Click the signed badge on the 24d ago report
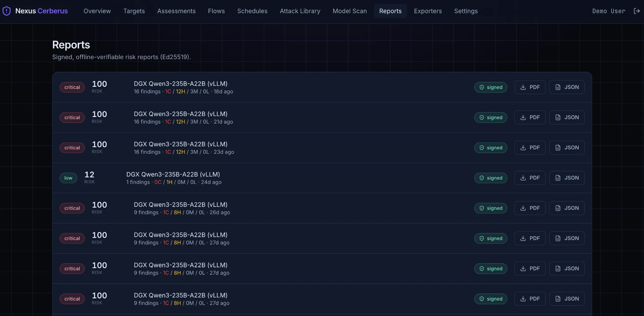 [x=491, y=178]
